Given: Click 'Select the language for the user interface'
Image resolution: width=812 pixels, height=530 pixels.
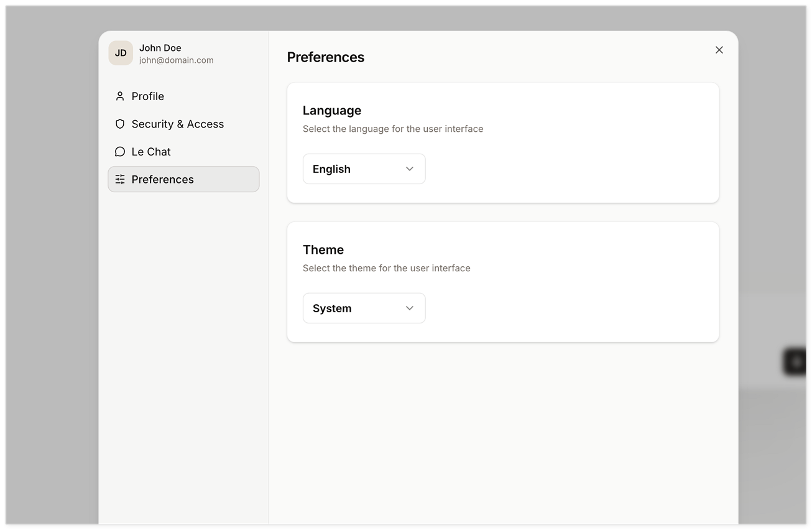Looking at the screenshot, I should point(393,129).
